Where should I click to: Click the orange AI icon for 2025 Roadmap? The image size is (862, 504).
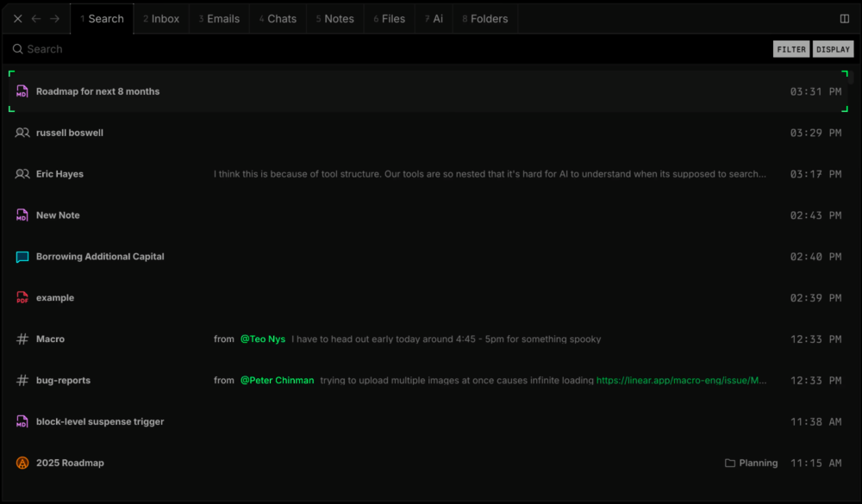[22, 464]
